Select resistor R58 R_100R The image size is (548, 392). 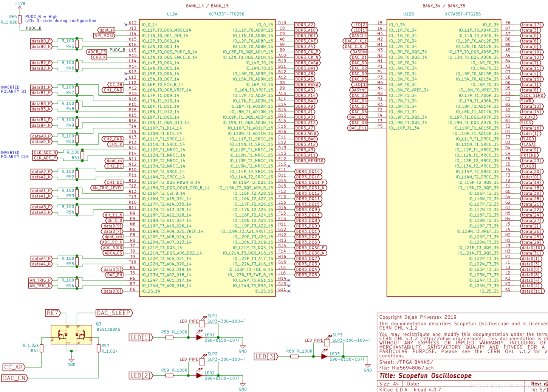169,338
